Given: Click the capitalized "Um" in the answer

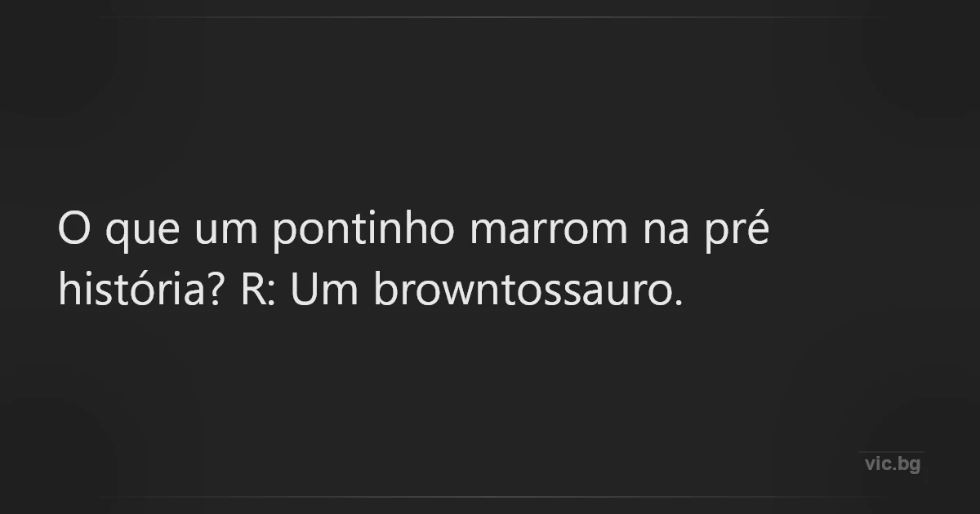Looking at the screenshot, I should click(324, 291).
